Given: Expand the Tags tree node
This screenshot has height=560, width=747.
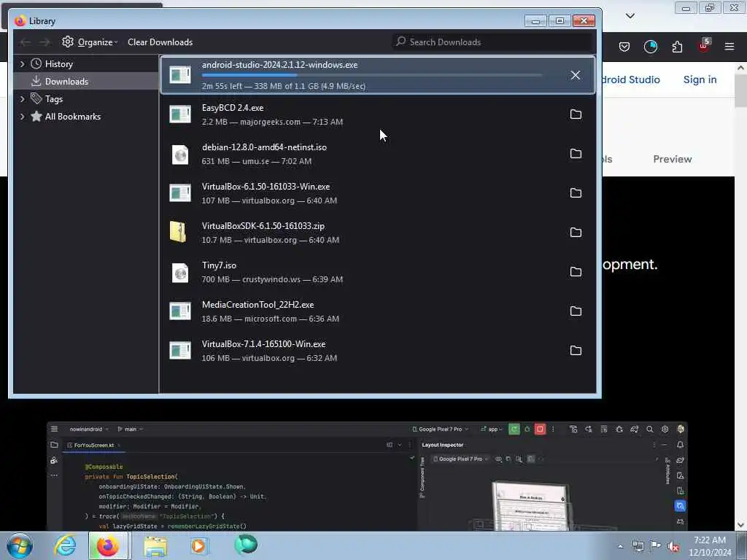Looking at the screenshot, I should click(x=22, y=99).
